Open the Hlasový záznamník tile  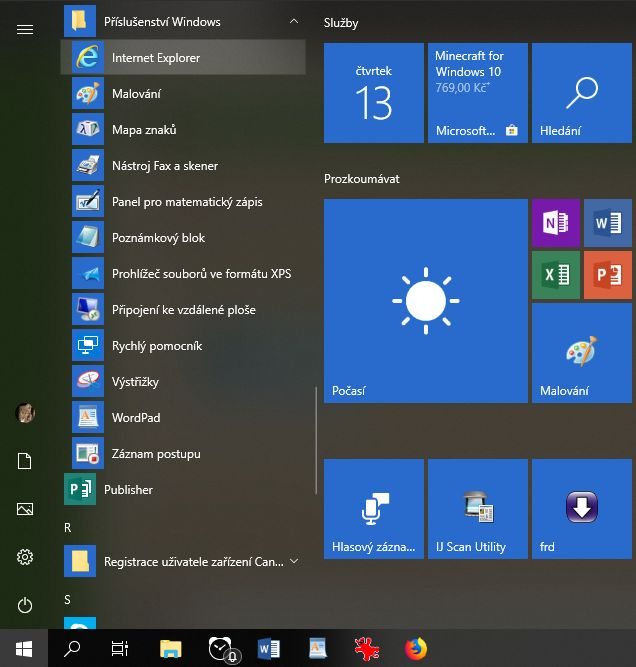point(374,509)
